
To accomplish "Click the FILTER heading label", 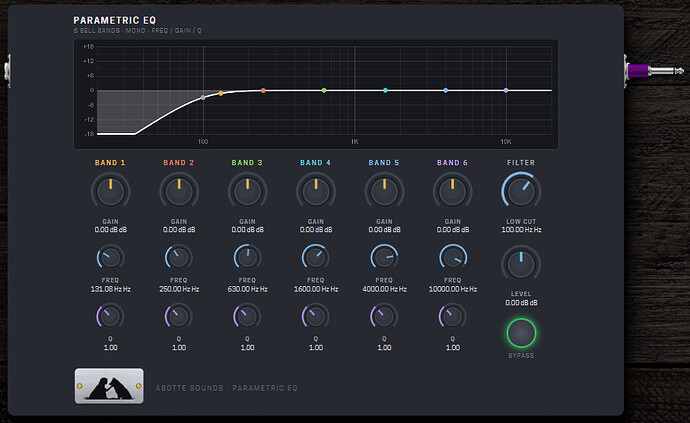I will coord(521,163).
